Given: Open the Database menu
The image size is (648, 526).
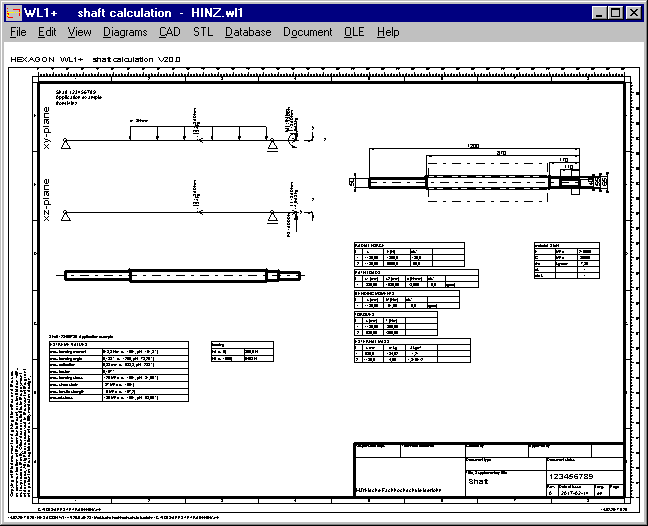Looking at the screenshot, I should point(248,32).
